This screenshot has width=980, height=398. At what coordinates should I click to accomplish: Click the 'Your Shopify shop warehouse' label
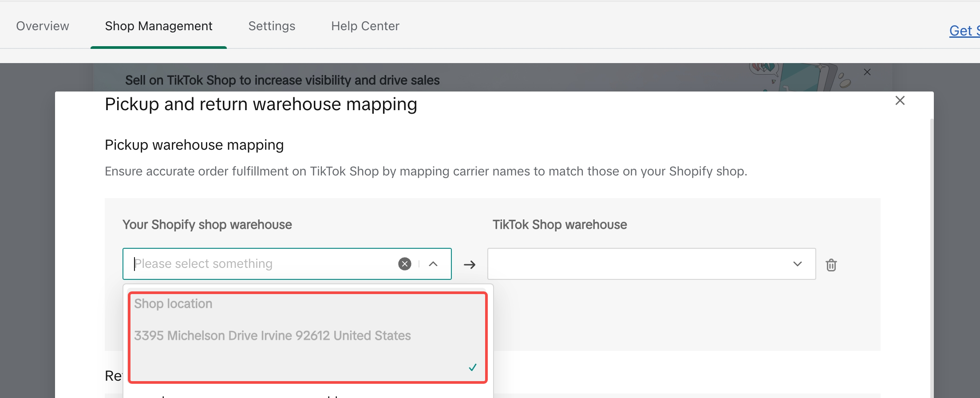207,225
